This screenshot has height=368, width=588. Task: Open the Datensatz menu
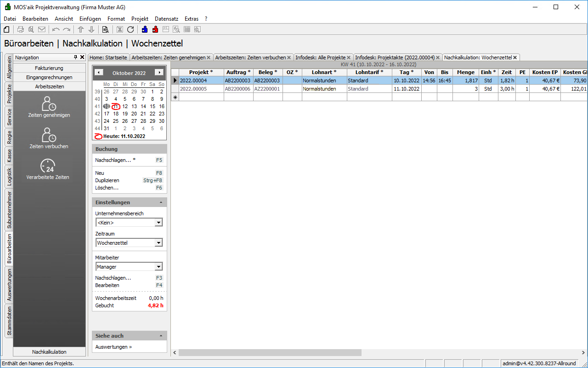pyautogui.click(x=166, y=19)
